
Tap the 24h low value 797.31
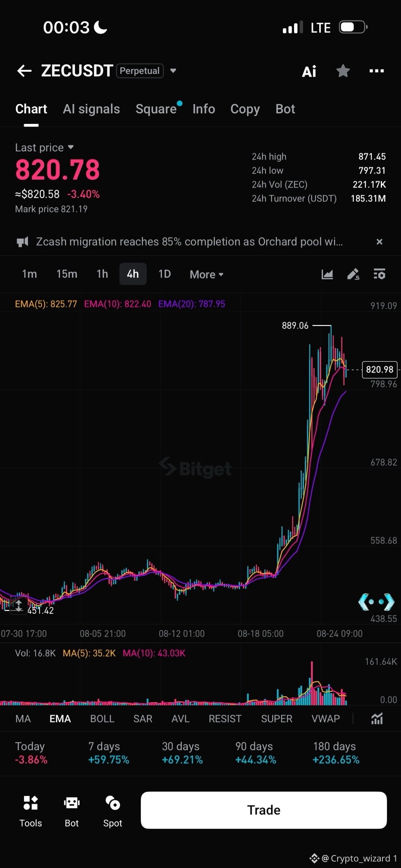click(372, 171)
